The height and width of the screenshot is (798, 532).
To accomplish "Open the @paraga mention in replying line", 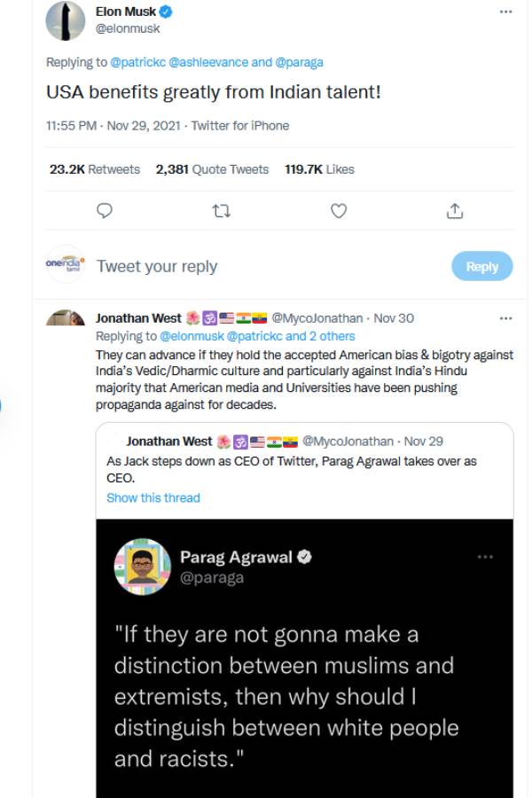I will coord(300,62).
